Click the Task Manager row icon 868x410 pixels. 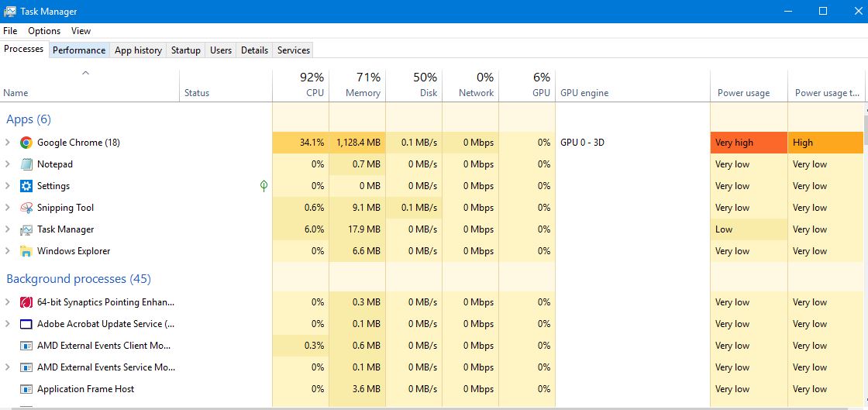click(x=26, y=229)
